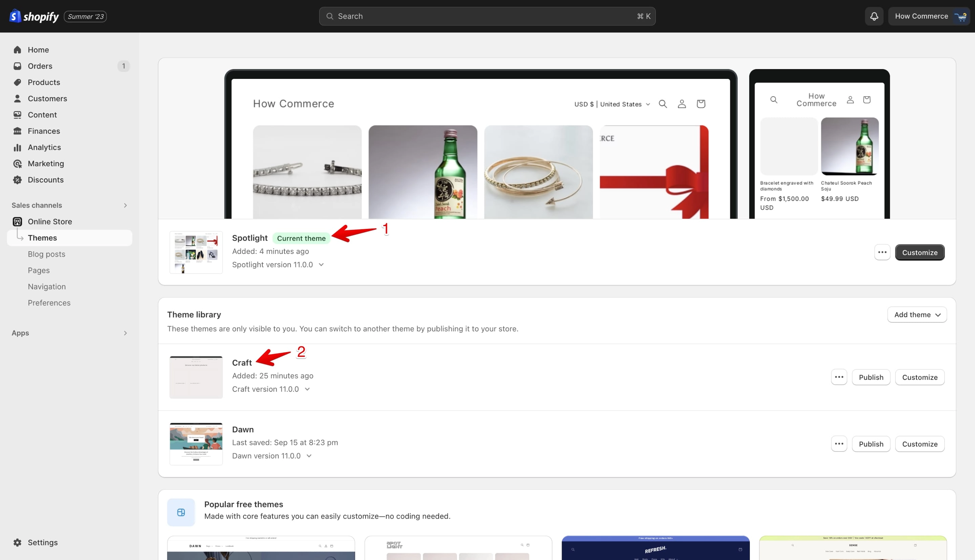This screenshot has height=560, width=975.
Task: Open the Add theme dropdown
Action: (917, 315)
